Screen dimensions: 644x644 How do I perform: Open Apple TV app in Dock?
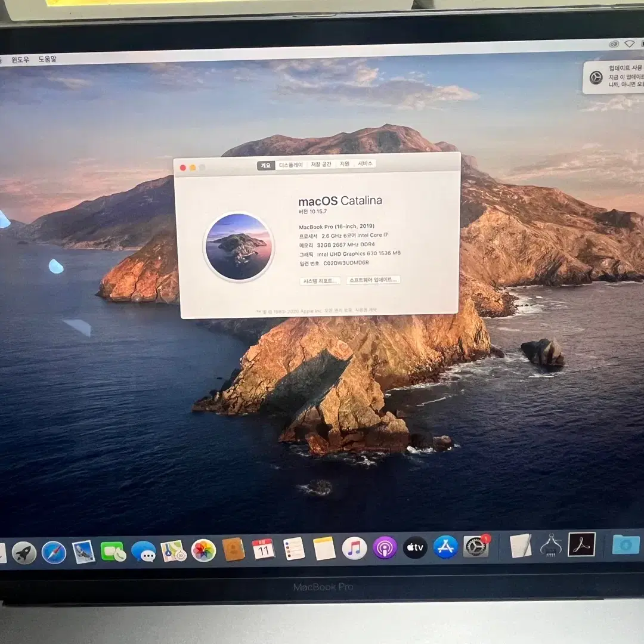point(415,547)
